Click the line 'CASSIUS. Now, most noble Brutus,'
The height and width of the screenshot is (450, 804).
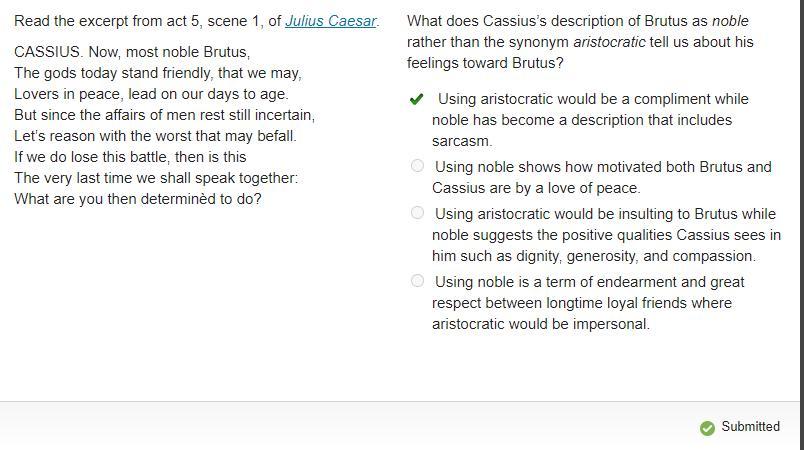(x=132, y=52)
